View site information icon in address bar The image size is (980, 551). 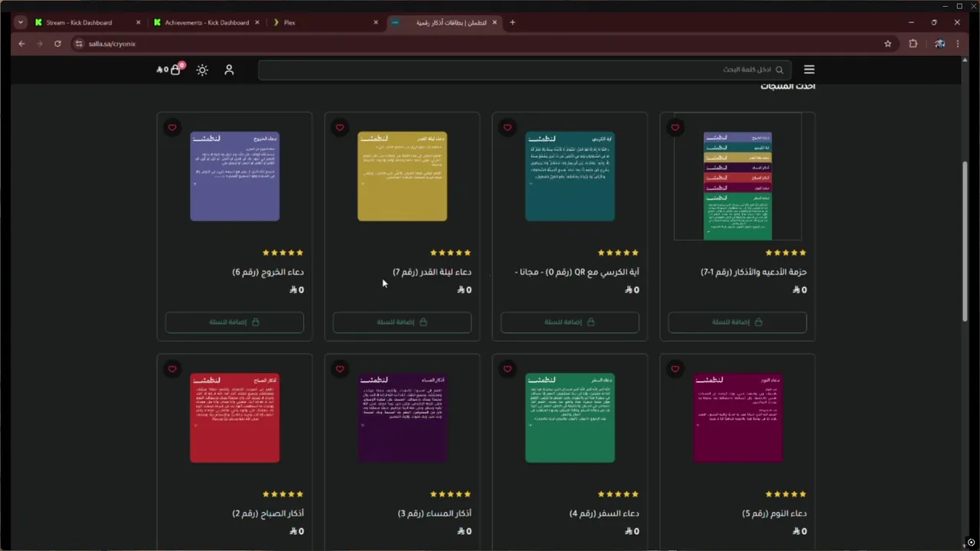pos(79,44)
